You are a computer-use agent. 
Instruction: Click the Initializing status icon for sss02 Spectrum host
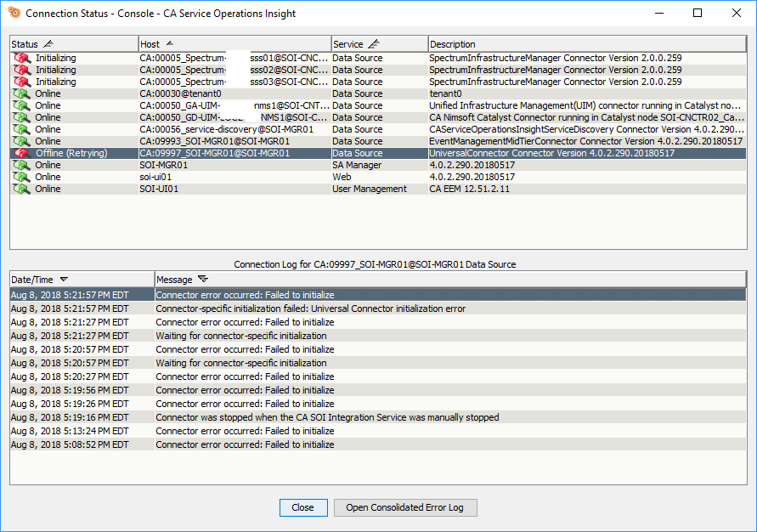[21, 70]
